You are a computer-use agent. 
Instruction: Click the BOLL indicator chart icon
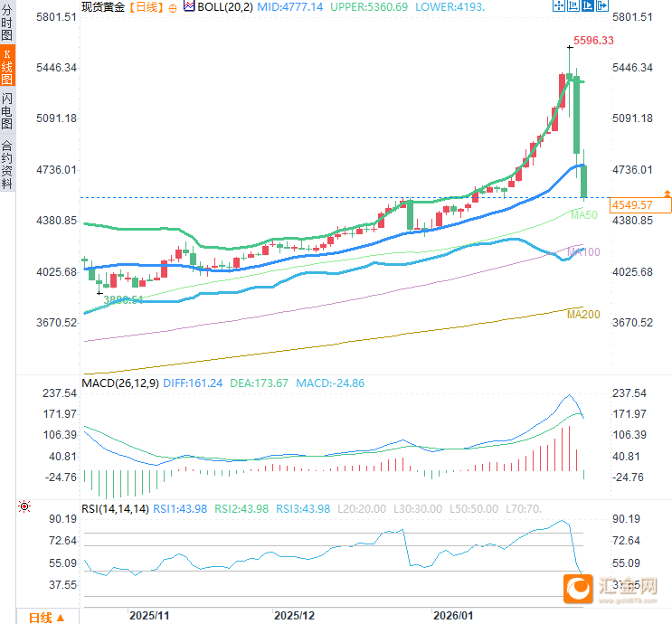tap(188, 6)
